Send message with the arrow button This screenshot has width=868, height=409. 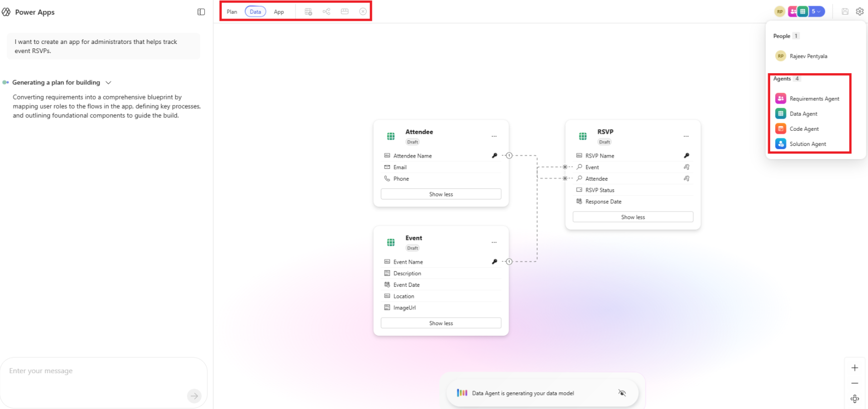point(194,396)
